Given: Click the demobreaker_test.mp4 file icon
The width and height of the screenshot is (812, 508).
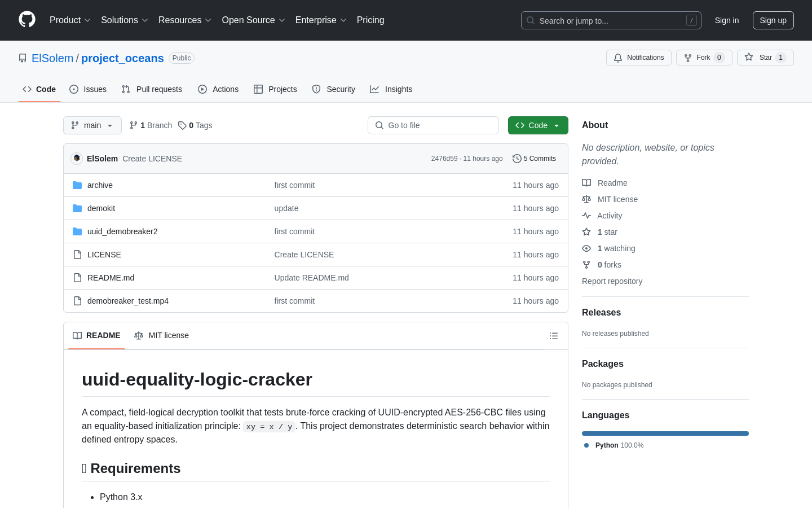Looking at the screenshot, I should click(x=77, y=301).
